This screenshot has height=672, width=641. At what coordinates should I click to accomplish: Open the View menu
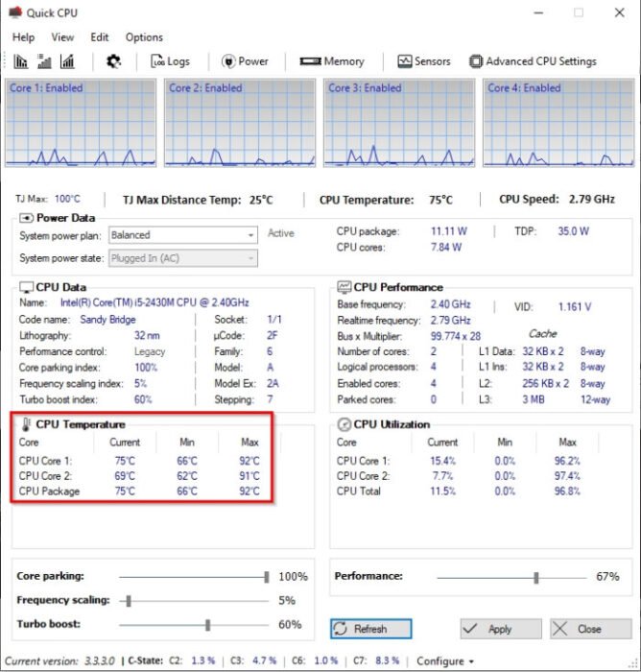pyautogui.click(x=62, y=37)
